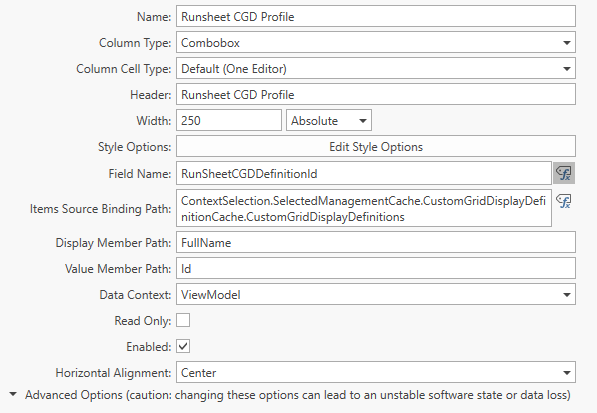Click the ViewModel combo box text
597x413 pixels.
pos(211,295)
